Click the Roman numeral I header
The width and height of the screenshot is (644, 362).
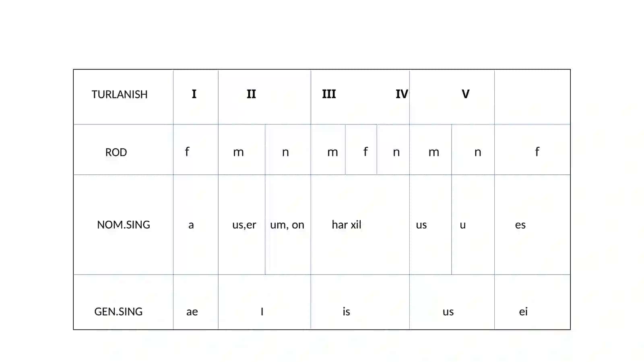coord(194,94)
